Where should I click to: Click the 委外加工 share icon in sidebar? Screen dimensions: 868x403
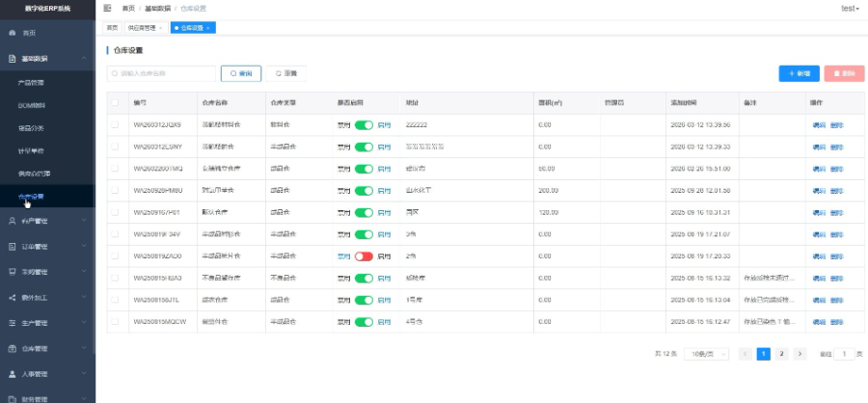tap(13, 297)
